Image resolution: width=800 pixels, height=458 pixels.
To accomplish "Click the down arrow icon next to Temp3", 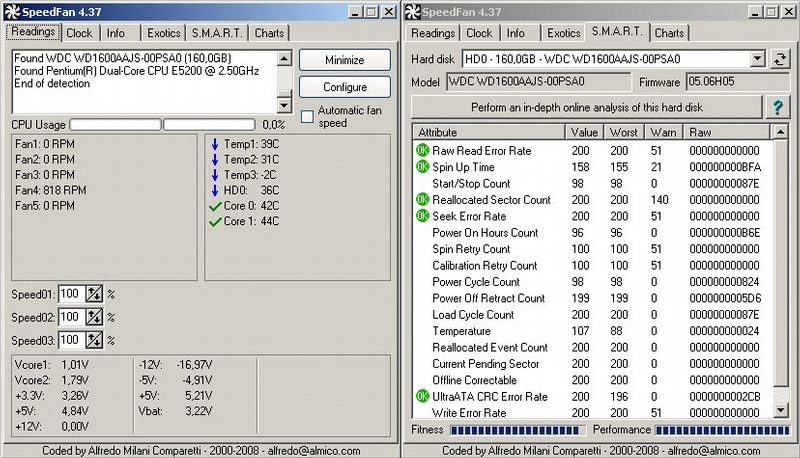I will [x=215, y=175].
